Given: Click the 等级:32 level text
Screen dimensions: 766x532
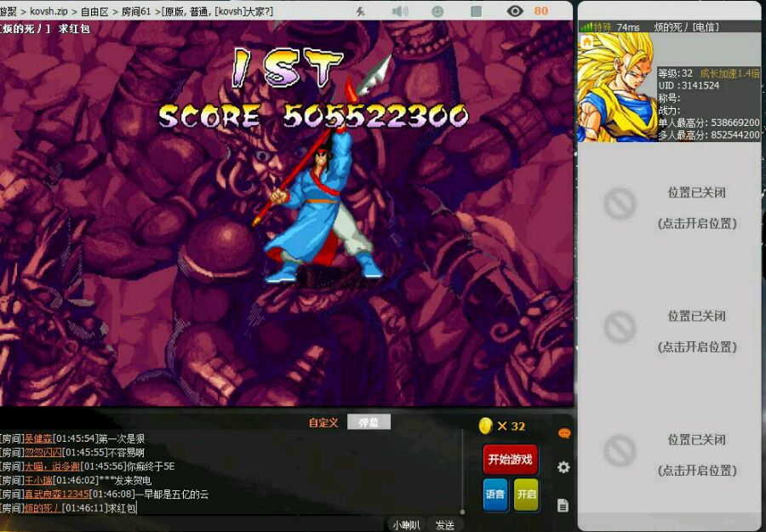Looking at the screenshot, I should pos(675,73).
